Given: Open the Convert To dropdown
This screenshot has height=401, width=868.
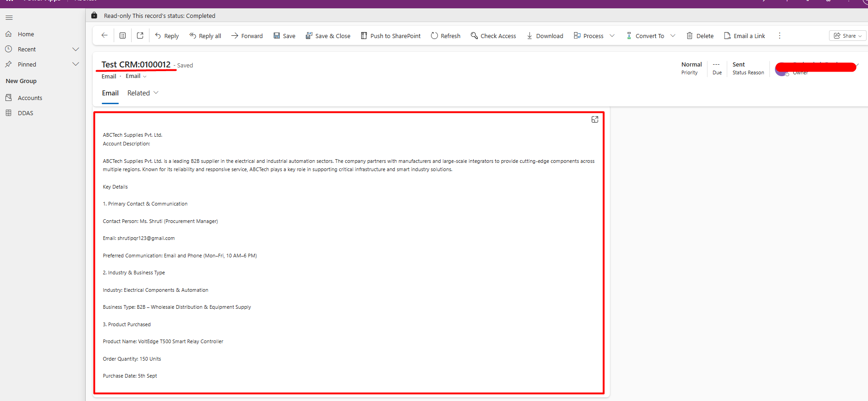Looking at the screenshot, I should click(673, 36).
